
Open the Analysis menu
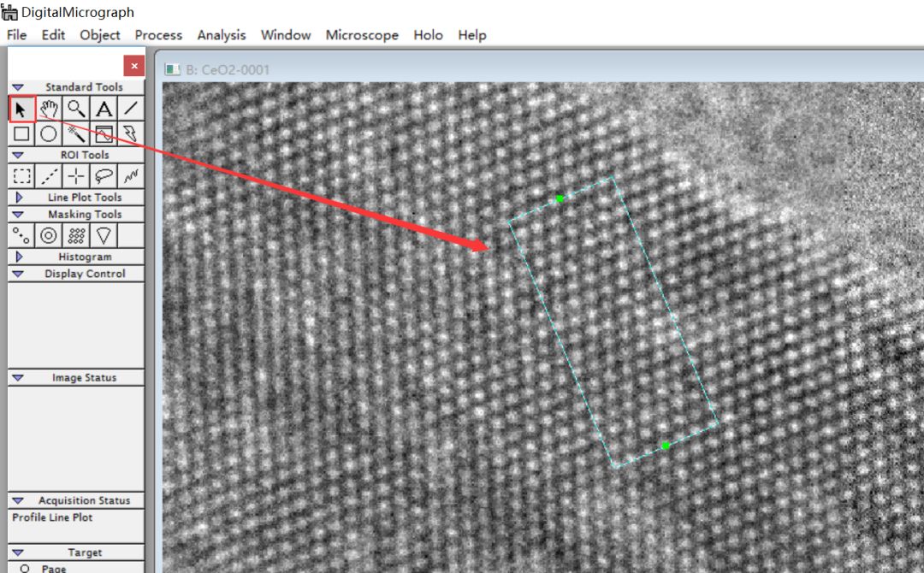point(222,35)
